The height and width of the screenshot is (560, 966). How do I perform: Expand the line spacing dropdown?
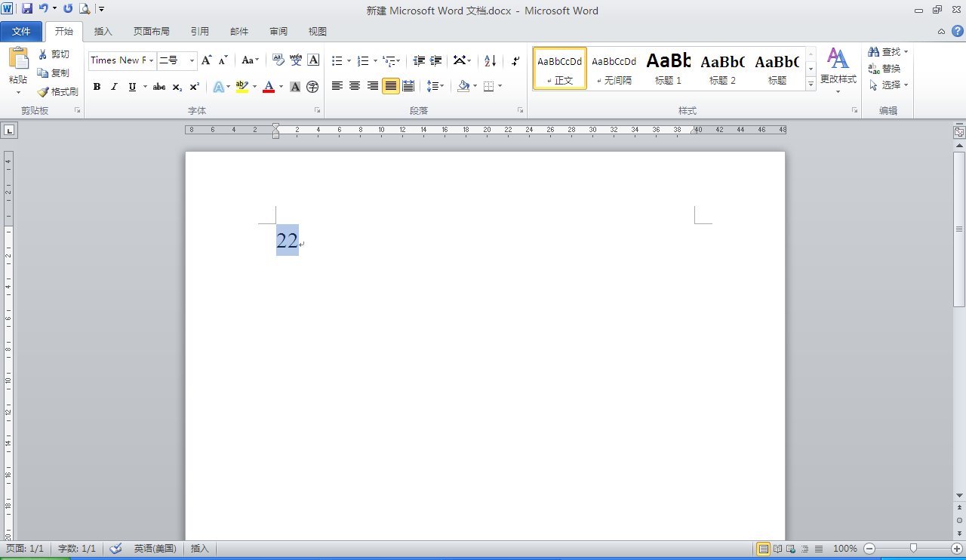pos(441,86)
